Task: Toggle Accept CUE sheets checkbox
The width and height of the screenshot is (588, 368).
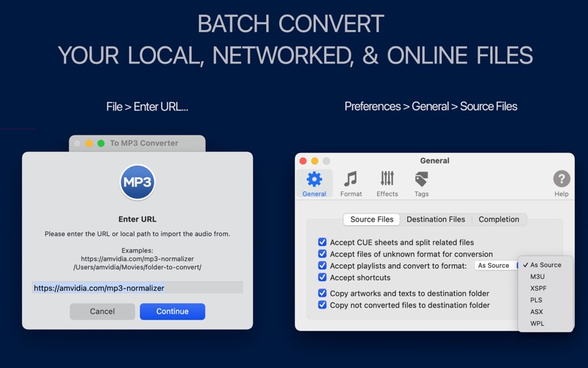Action: (322, 242)
